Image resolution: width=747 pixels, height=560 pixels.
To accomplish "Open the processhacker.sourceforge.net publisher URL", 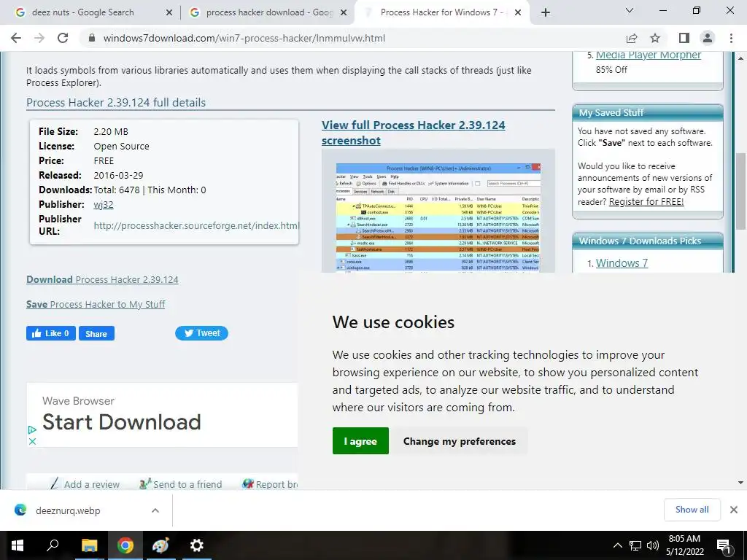I will tap(196, 225).
